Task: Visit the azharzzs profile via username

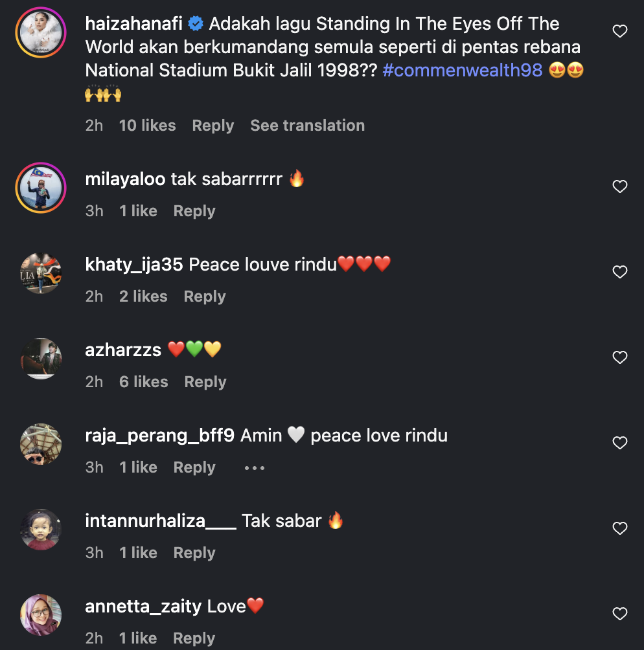Action: click(x=123, y=350)
